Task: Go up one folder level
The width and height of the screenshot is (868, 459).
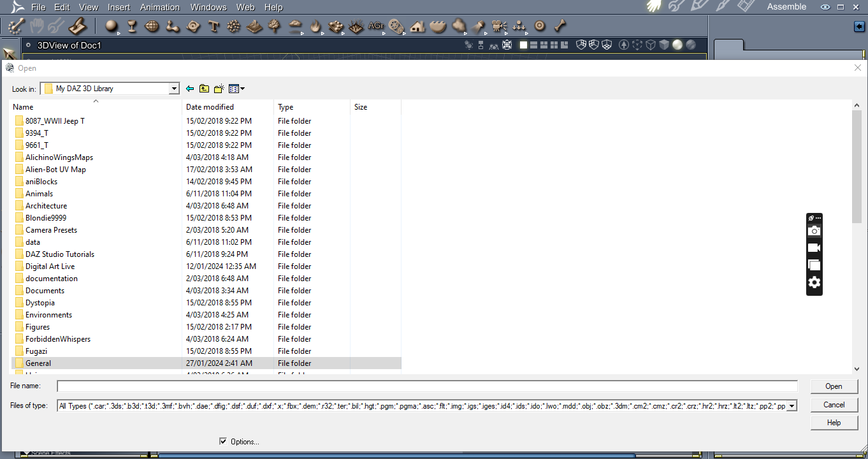Action: pyautogui.click(x=204, y=89)
